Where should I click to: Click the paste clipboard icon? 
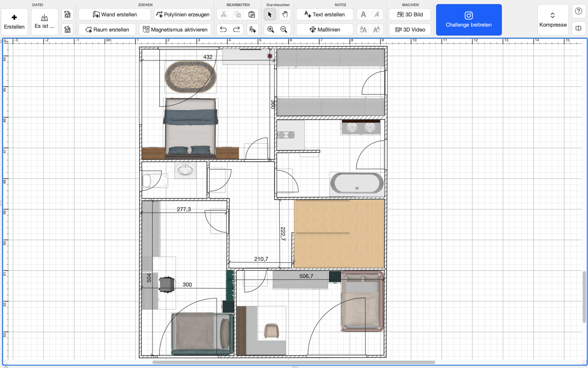pyautogui.click(x=252, y=15)
